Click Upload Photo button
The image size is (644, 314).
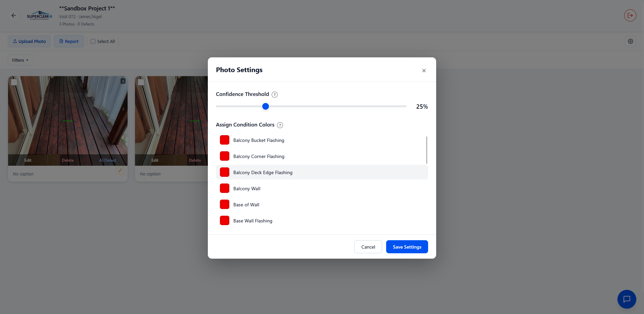click(x=29, y=41)
